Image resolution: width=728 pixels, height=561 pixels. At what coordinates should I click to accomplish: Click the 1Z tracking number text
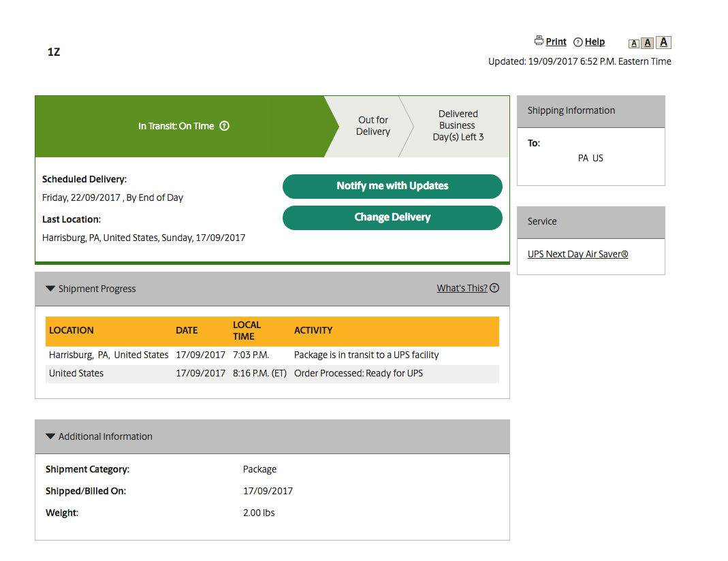click(54, 52)
